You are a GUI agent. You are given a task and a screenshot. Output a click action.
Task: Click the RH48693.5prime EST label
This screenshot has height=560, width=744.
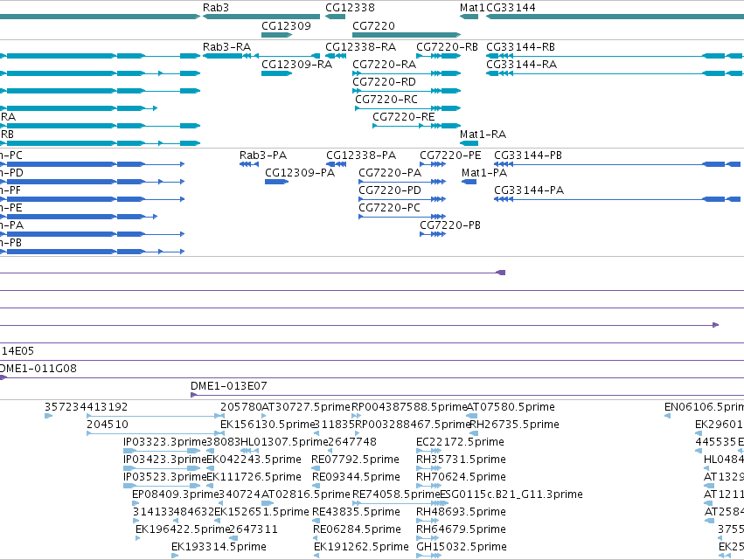(462, 512)
